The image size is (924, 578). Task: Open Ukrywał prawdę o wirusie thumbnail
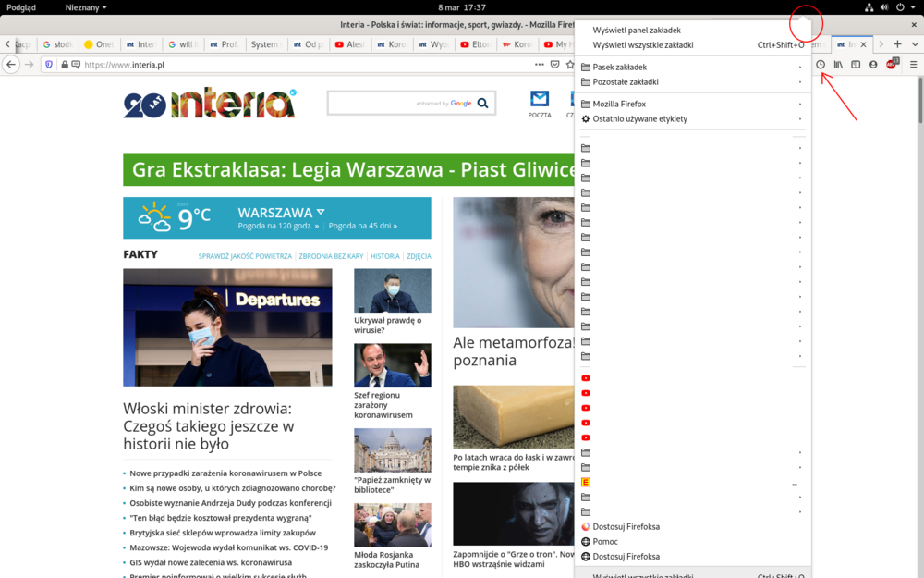click(x=393, y=290)
